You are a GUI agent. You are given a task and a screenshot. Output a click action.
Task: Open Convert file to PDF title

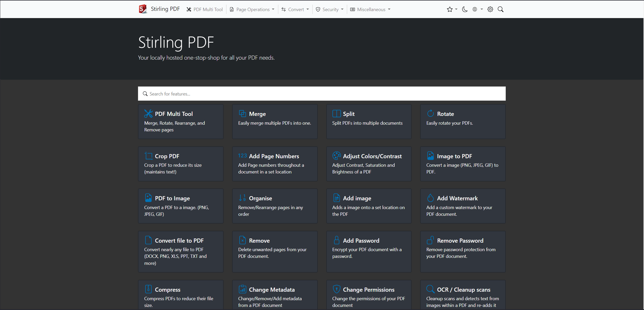pyautogui.click(x=179, y=241)
